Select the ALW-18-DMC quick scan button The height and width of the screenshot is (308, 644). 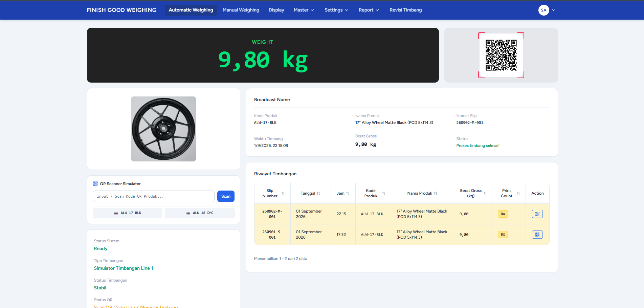point(200,213)
